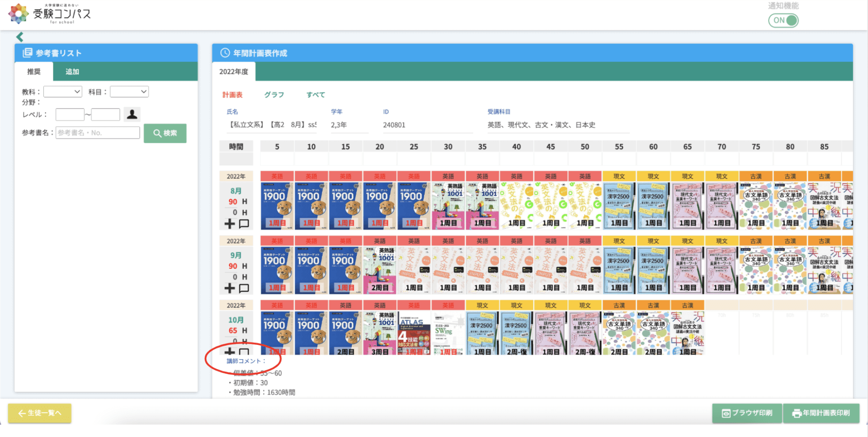This screenshot has height=437, width=868.
Task: Click the minimum level input field
Action: pyautogui.click(x=70, y=114)
